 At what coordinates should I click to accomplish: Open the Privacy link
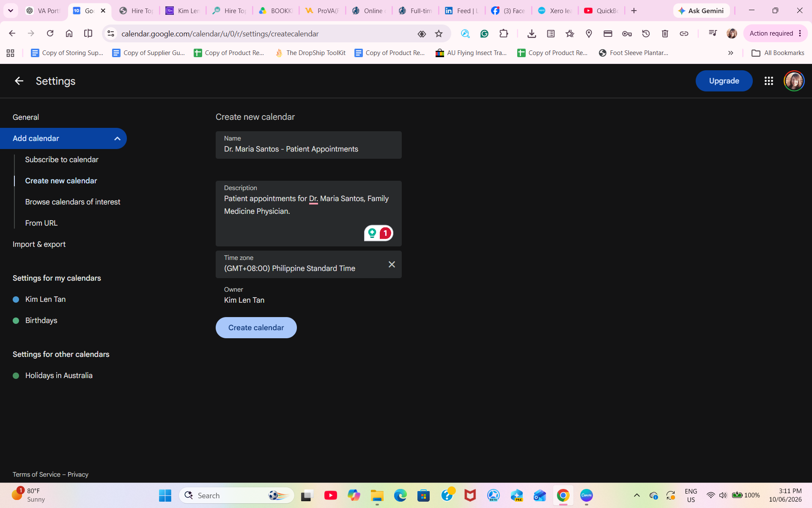[x=78, y=475]
